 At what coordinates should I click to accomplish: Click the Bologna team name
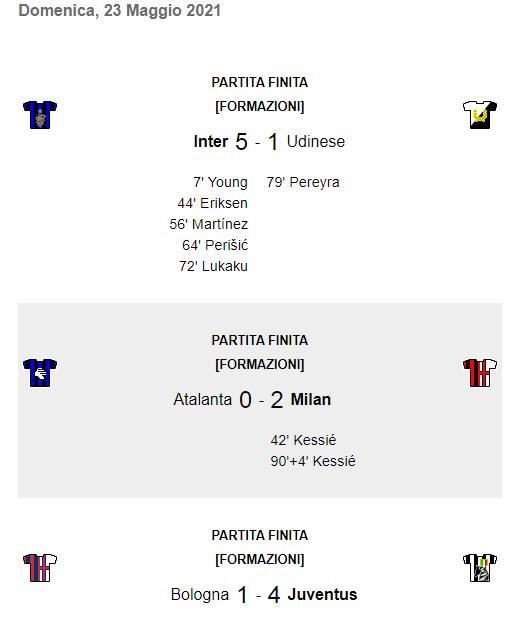200,594
